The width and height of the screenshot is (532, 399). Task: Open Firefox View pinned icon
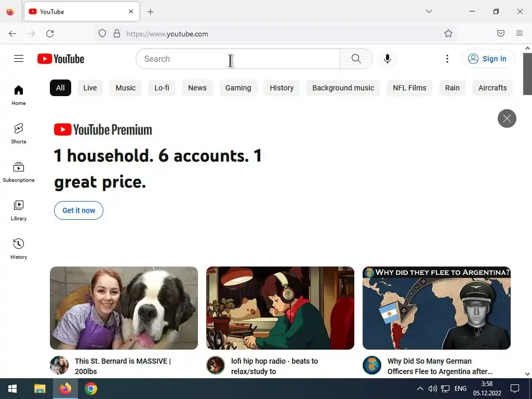[x=10, y=12]
